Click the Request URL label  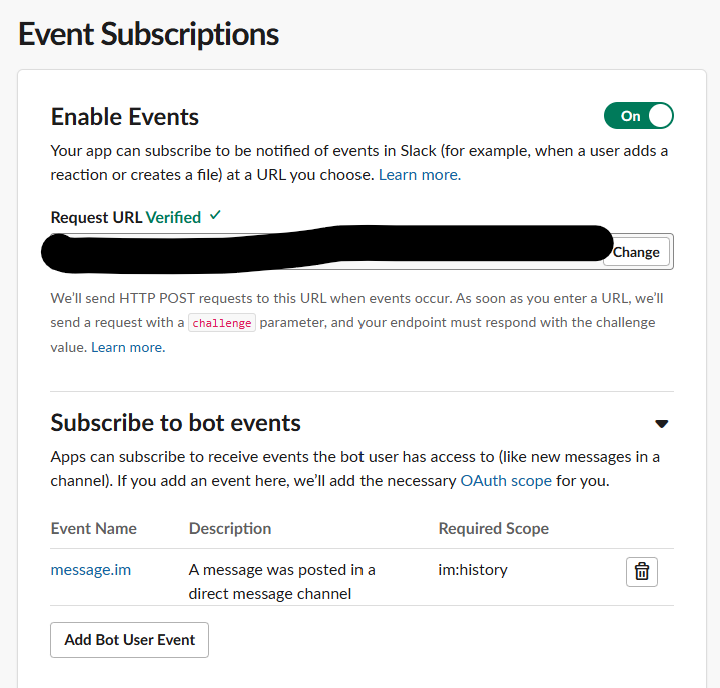pos(96,217)
